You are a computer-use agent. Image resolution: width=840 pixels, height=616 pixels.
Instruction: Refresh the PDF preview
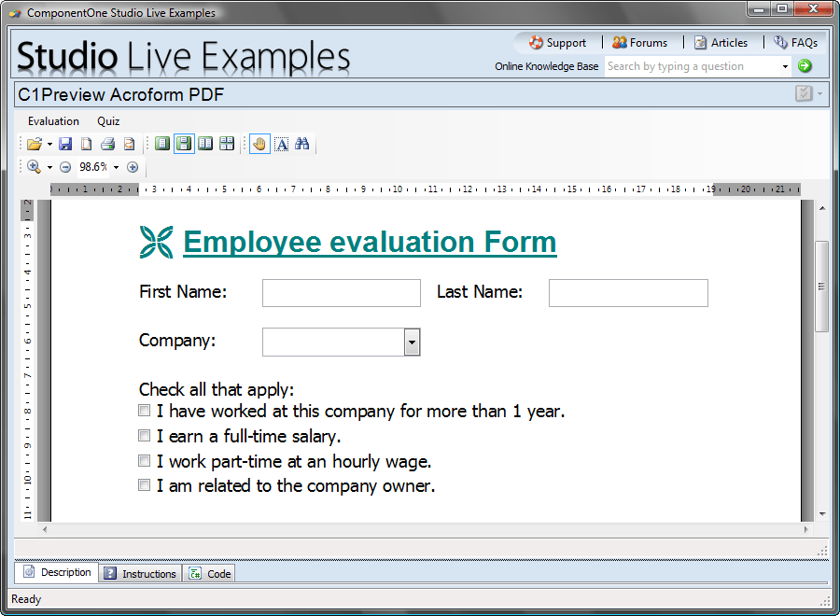[x=129, y=143]
